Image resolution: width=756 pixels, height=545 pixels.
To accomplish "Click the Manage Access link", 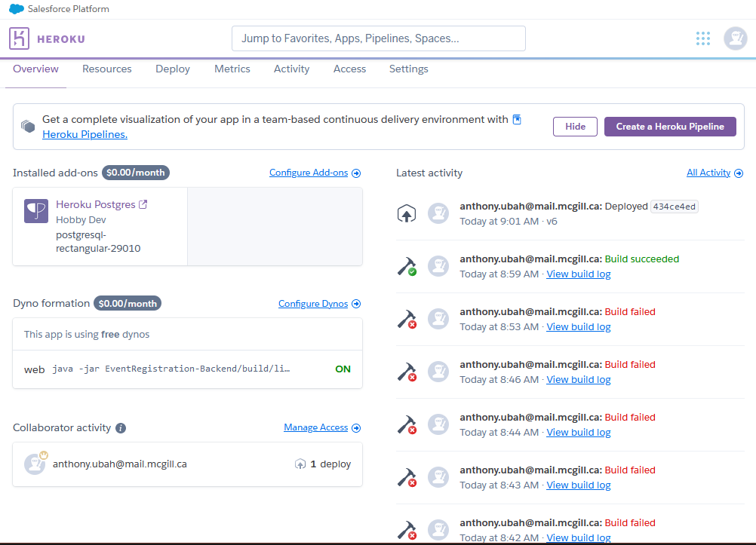I will pos(315,427).
